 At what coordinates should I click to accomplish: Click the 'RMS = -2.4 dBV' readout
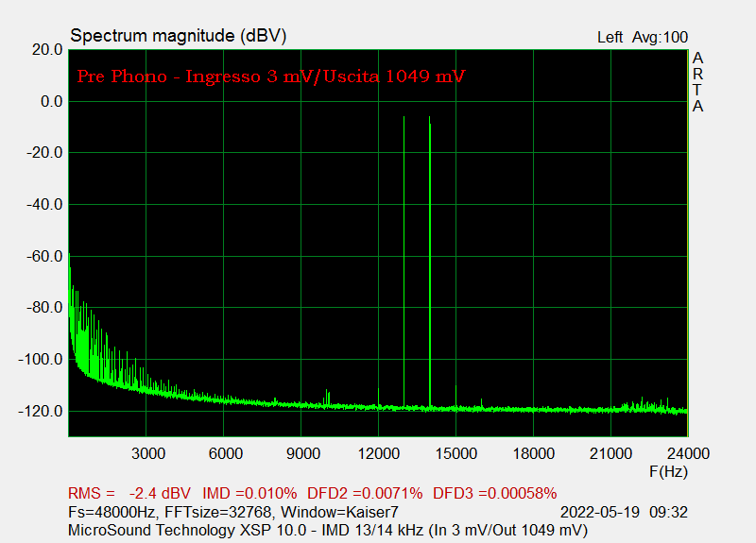[x=129, y=493]
